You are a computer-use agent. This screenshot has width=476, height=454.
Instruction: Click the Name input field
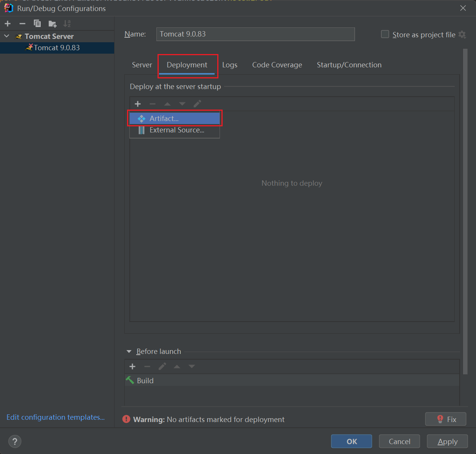tap(255, 34)
